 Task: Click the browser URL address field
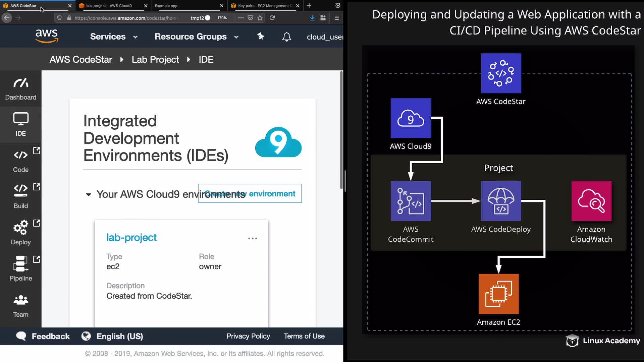pos(126,18)
